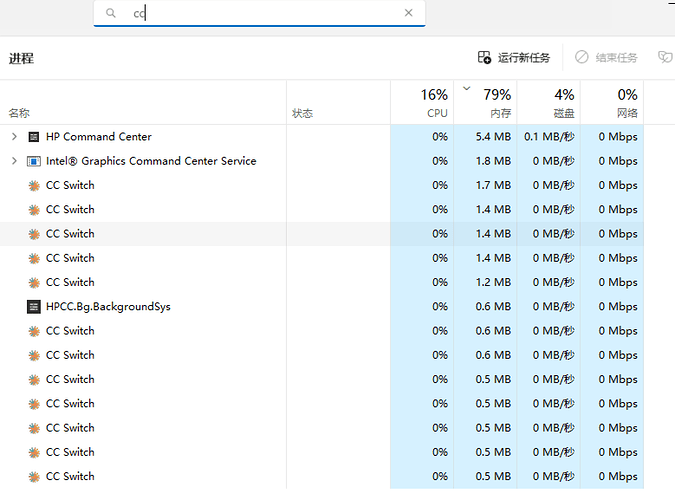
Task: Click the 运行新任务 icon
Action: click(484, 57)
